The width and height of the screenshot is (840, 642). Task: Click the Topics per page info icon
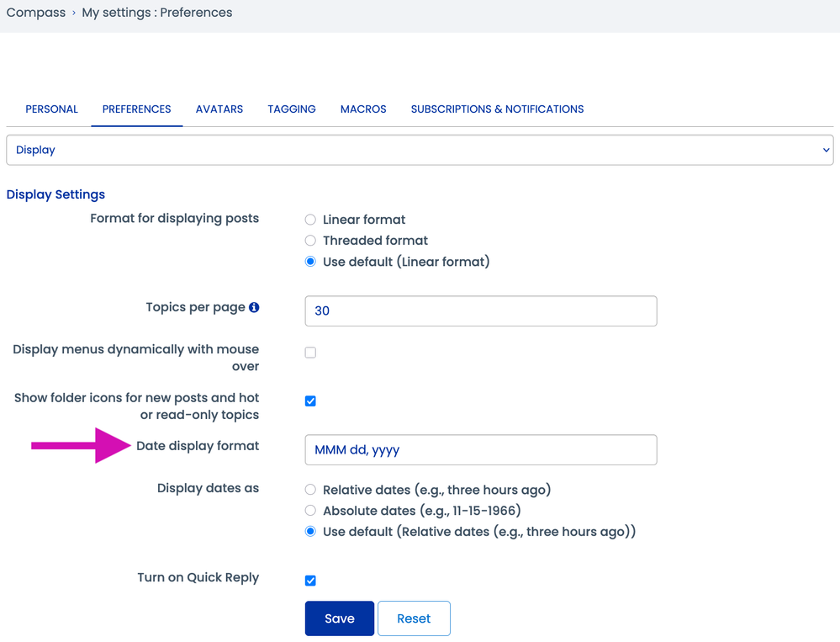(x=254, y=307)
